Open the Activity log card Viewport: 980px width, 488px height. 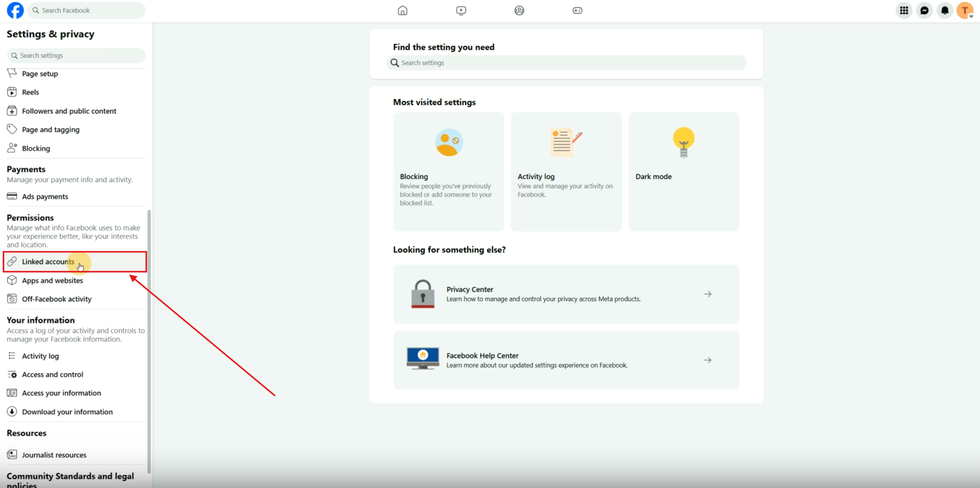pos(566,172)
